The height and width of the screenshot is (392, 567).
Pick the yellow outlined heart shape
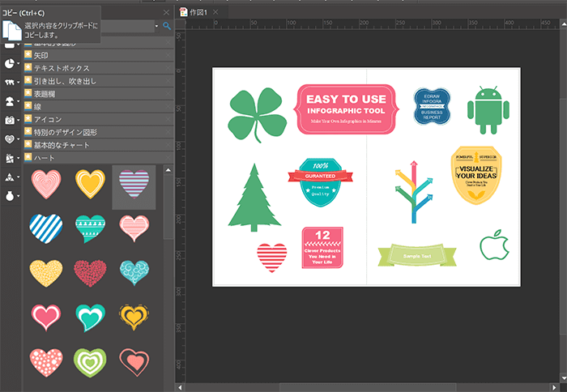90,184
